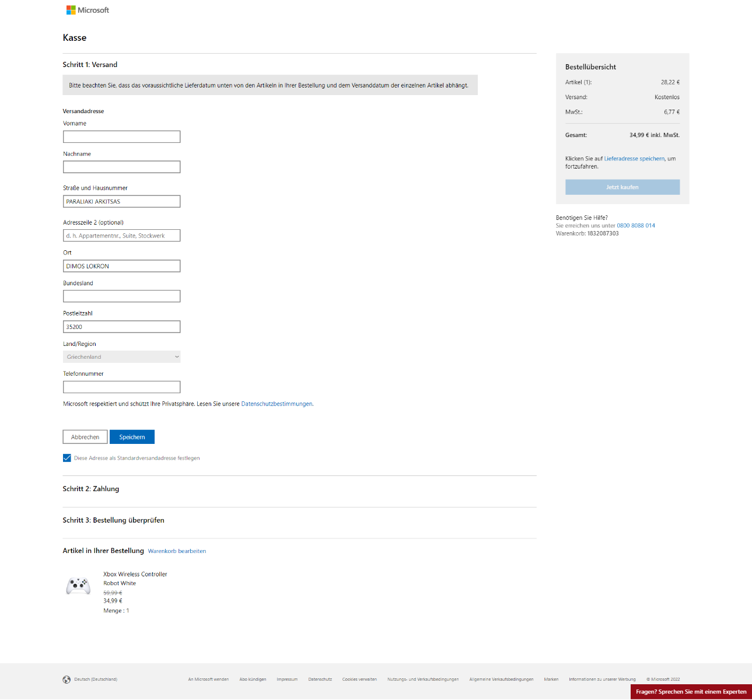Click the Versand value Kostenlos
Image resolution: width=752 pixels, height=700 pixels.
pos(667,97)
